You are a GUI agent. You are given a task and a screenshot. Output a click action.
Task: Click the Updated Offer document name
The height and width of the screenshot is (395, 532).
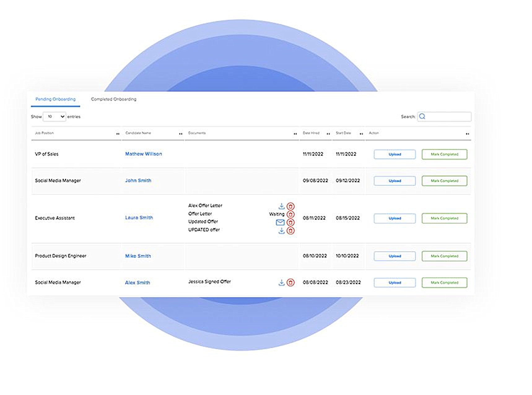pyautogui.click(x=203, y=222)
